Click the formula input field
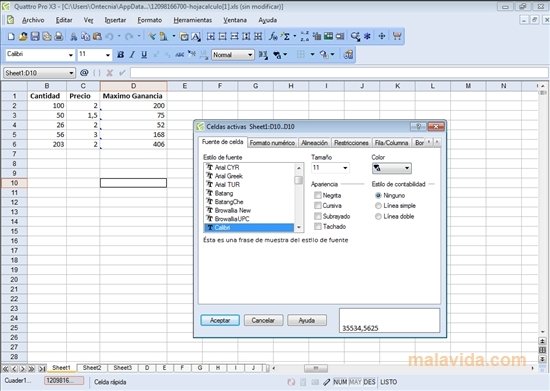 338,73
